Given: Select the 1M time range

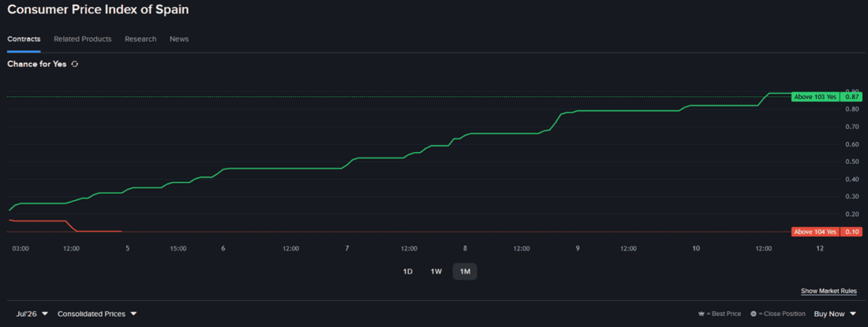Looking at the screenshot, I should (x=465, y=271).
